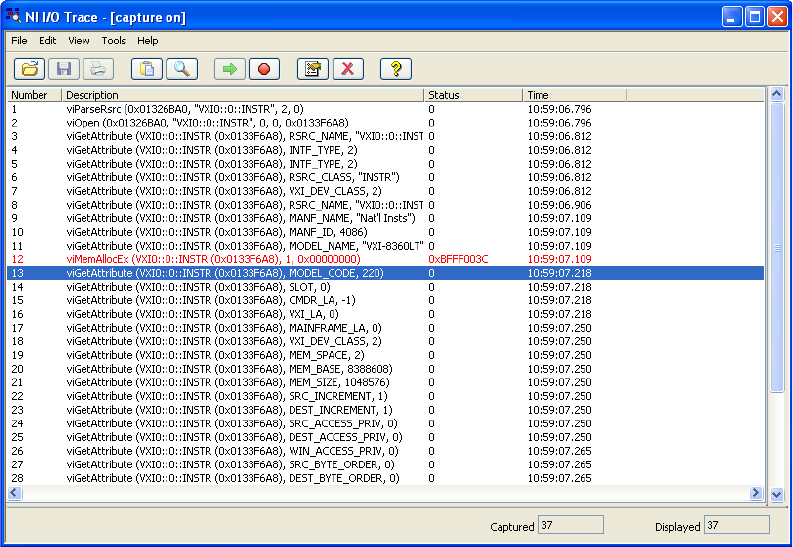Maximize the NI I/O Trace window
Image resolution: width=793 pixels, height=547 pixels.
point(755,17)
